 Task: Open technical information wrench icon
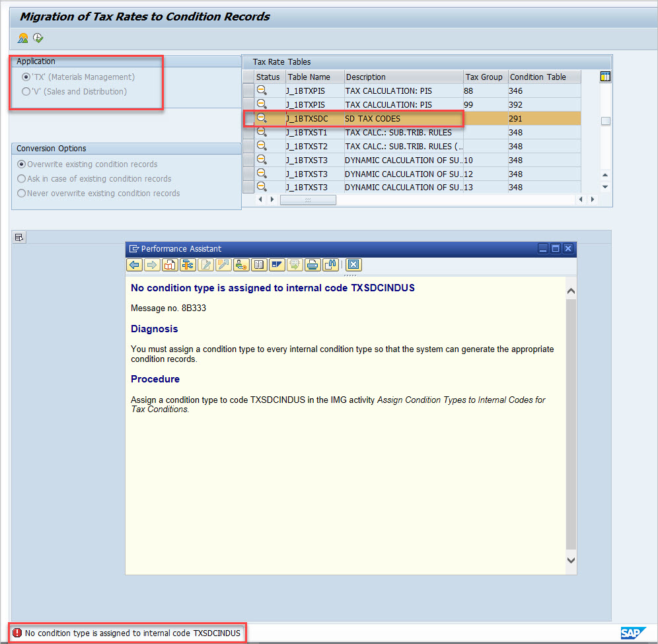[x=188, y=265]
